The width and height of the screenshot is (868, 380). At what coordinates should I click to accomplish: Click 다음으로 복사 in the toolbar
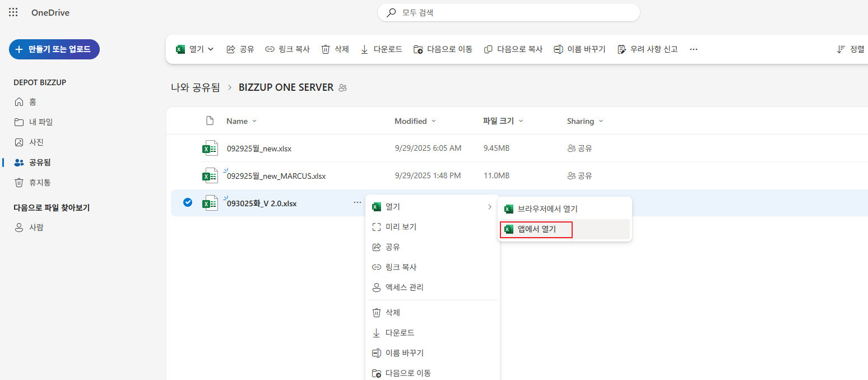point(513,49)
